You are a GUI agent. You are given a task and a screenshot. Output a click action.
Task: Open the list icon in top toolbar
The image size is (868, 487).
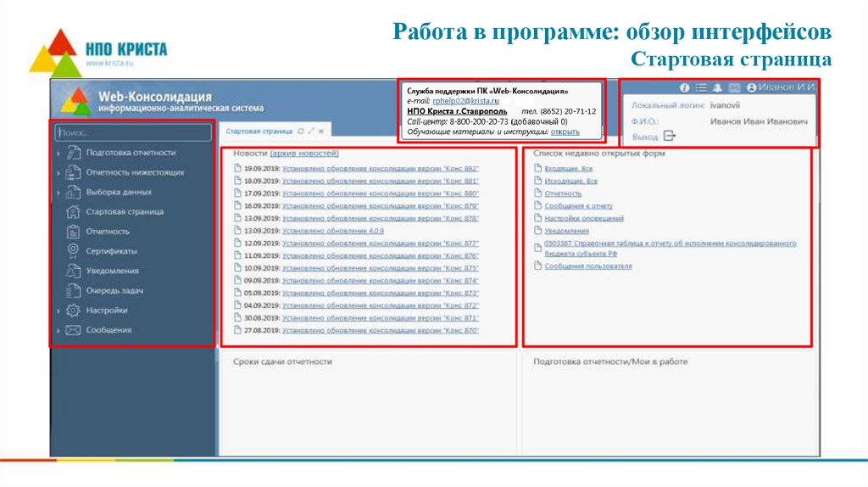(701, 87)
